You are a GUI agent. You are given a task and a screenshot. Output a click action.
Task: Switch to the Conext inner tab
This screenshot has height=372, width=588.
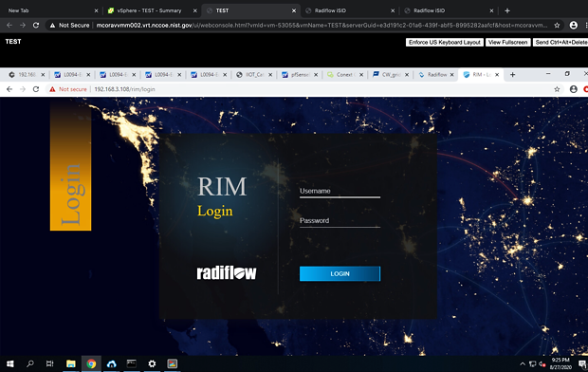pos(345,75)
